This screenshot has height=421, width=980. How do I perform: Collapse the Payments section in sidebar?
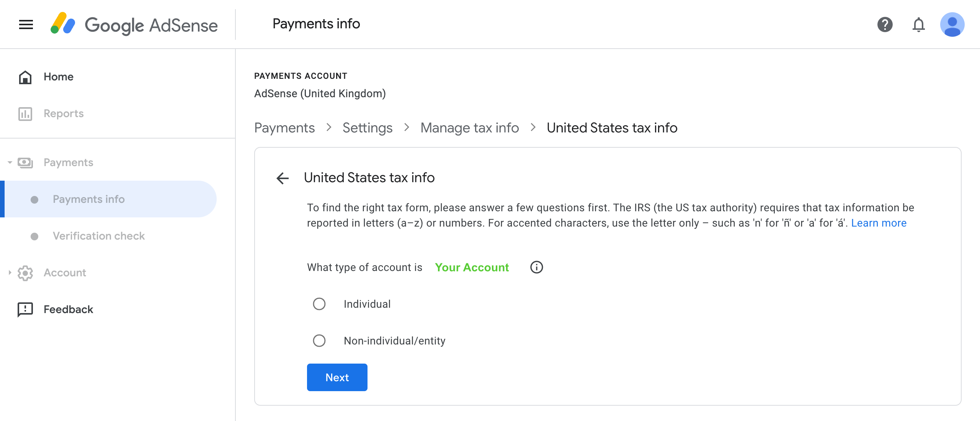point(9,162)
